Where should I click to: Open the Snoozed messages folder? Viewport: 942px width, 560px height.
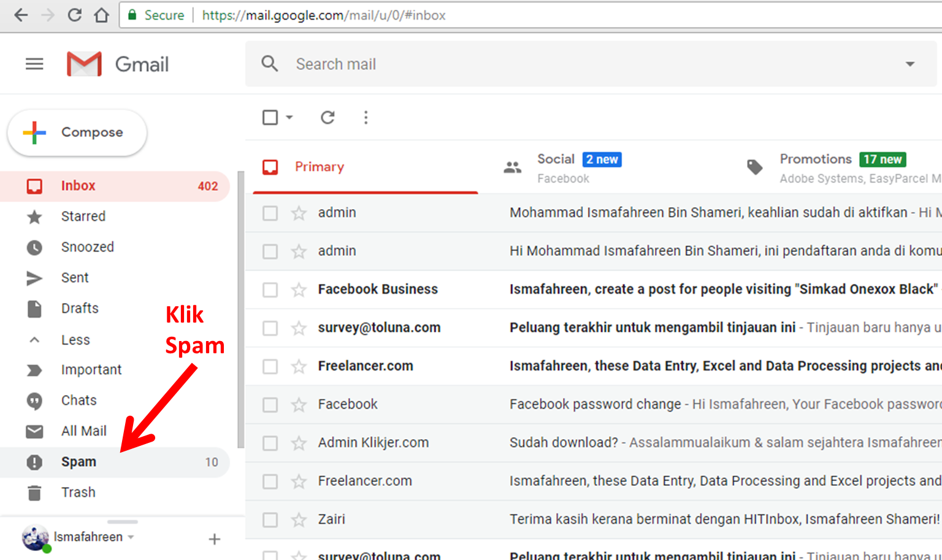pyautogui.click(x=87, y=247)
